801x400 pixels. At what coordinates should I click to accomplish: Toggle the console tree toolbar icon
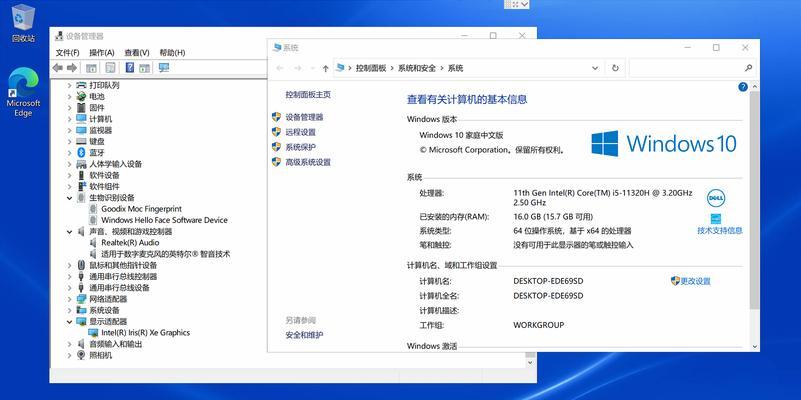click(x=91, y=67)
